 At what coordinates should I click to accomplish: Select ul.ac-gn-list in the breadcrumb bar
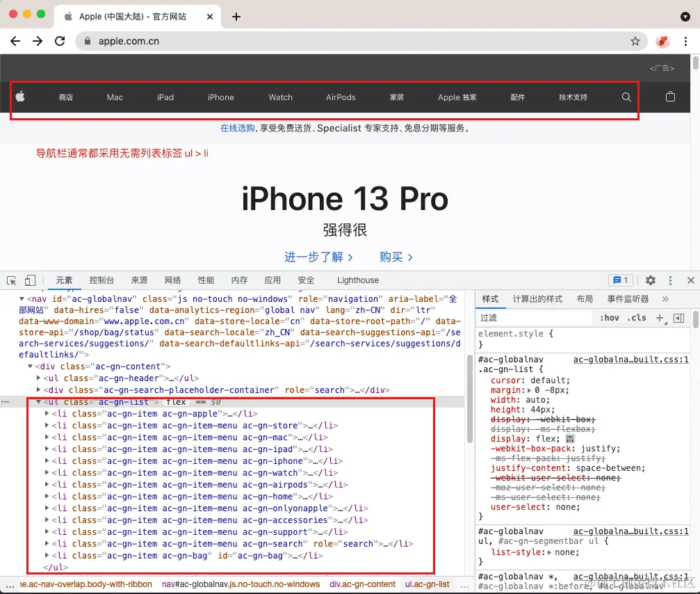(428, 584)
